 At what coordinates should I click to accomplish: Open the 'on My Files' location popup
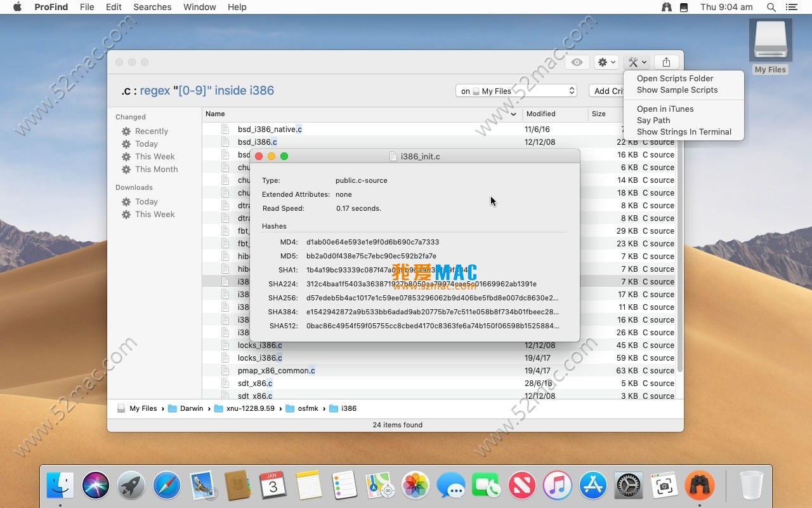pos(516,91)
